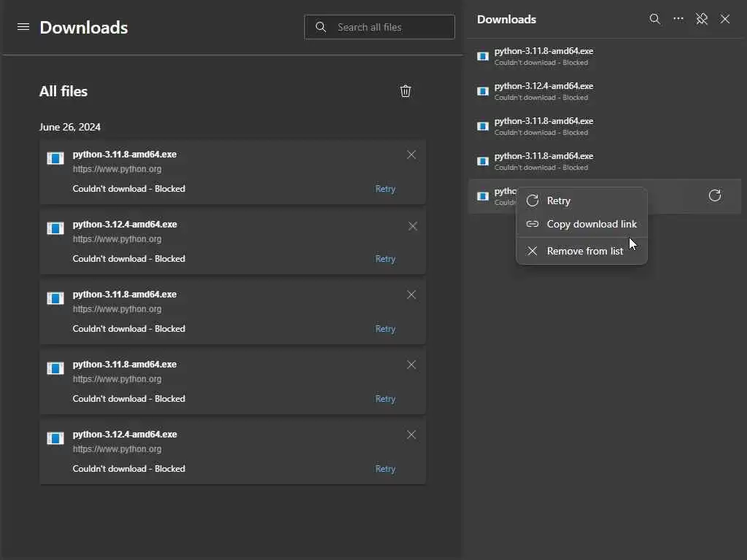The image size is (747, 560).
Task: Open more options in Downloads flyout
Action: coord(678,19)
